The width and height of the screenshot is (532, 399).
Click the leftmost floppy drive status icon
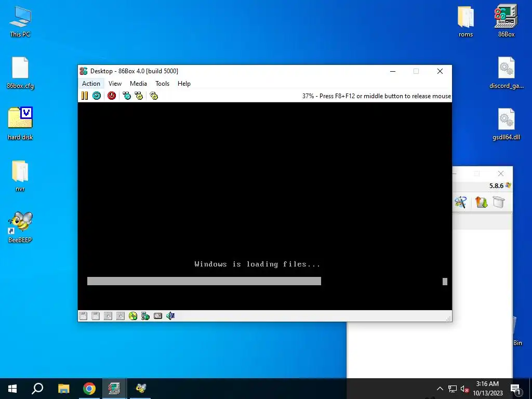pos(83,316)
